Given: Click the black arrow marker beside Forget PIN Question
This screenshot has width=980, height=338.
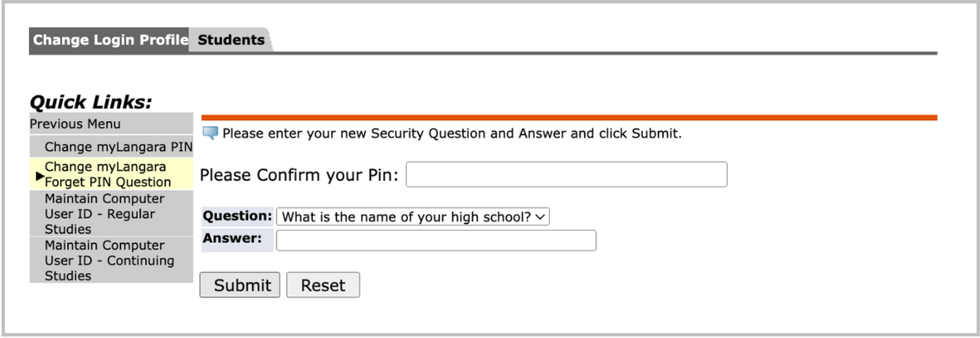Looking at the screenshot, I should pyautogui.click(x=39, y=175).
